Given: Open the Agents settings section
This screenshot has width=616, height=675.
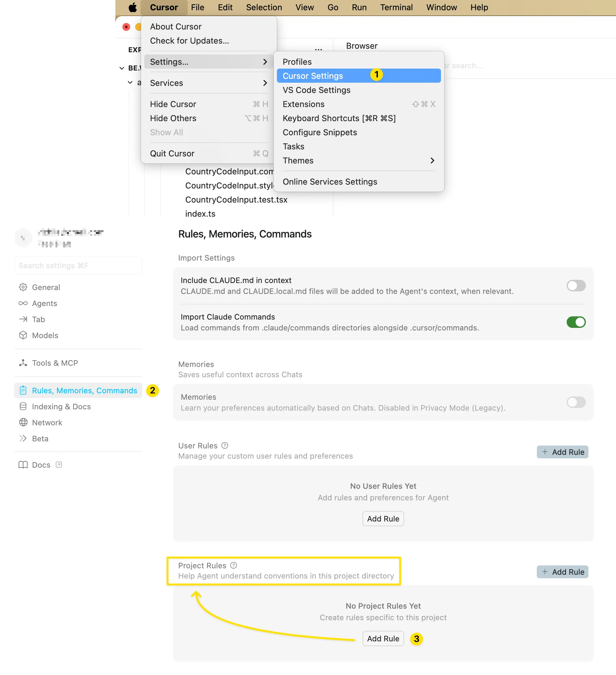Looking at the screenshot, I should click(x=44, y=303).
